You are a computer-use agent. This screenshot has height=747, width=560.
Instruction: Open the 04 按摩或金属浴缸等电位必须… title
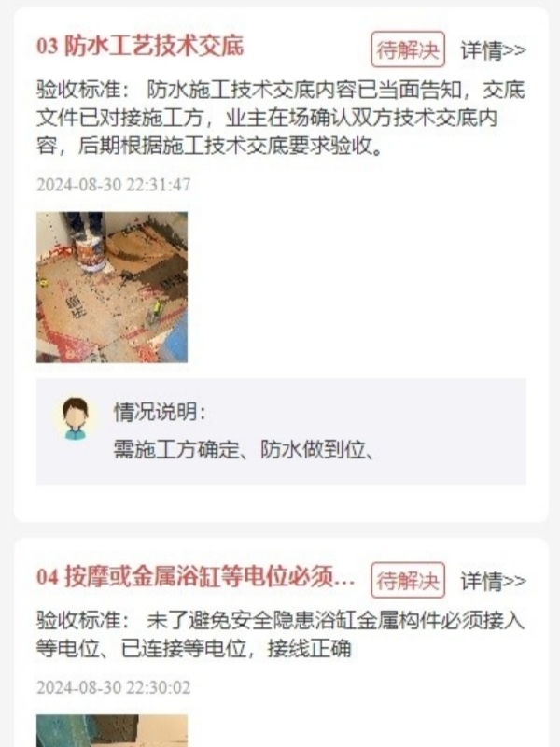[196, 577]
